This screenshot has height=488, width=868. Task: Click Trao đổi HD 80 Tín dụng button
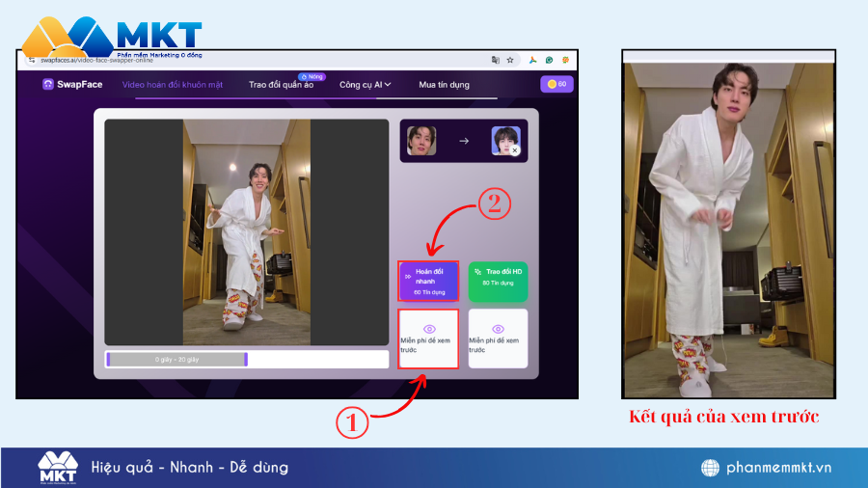click(499, 282)
